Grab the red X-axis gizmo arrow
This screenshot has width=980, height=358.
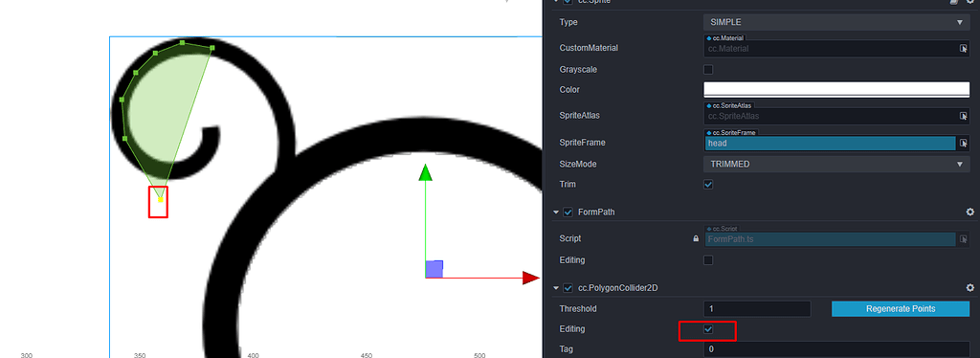point(530,278)
